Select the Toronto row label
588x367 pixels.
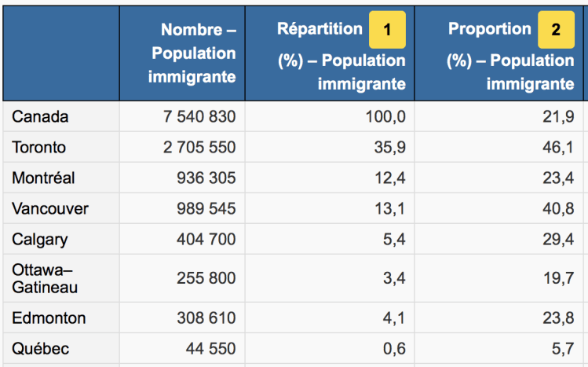click(39, 147)
